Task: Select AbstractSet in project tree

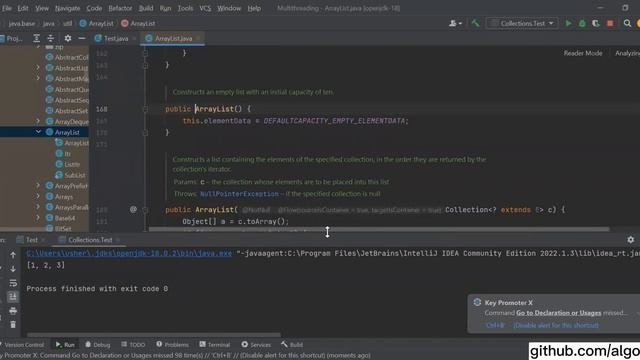Action: 67,111
